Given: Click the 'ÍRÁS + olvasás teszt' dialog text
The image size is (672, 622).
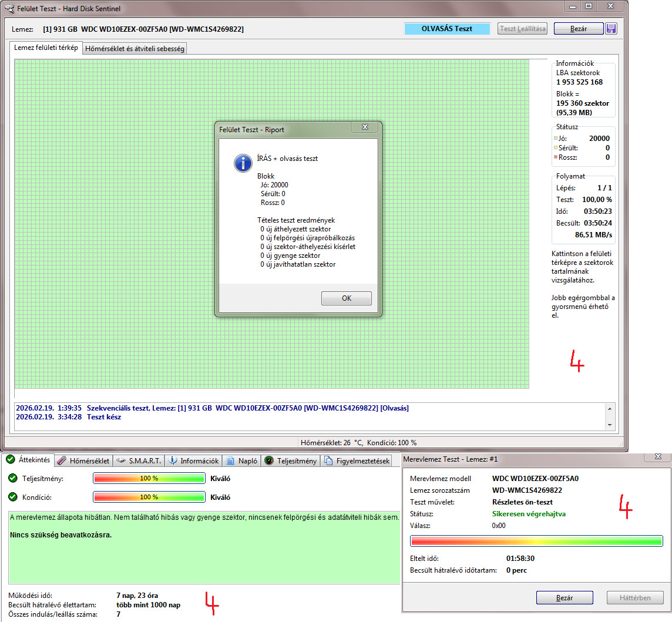Looking at the screenshot, I should point(287,158).
